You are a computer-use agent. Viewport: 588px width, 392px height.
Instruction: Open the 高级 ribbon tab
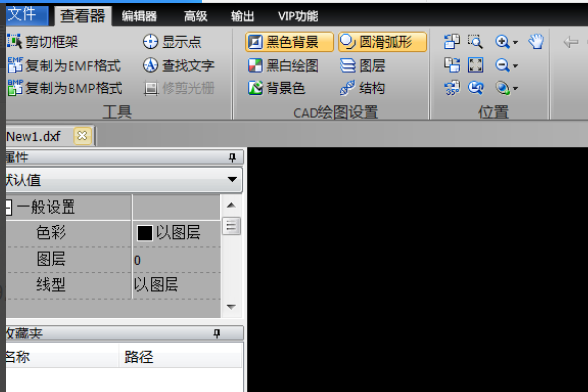click(x=195, y=16)
